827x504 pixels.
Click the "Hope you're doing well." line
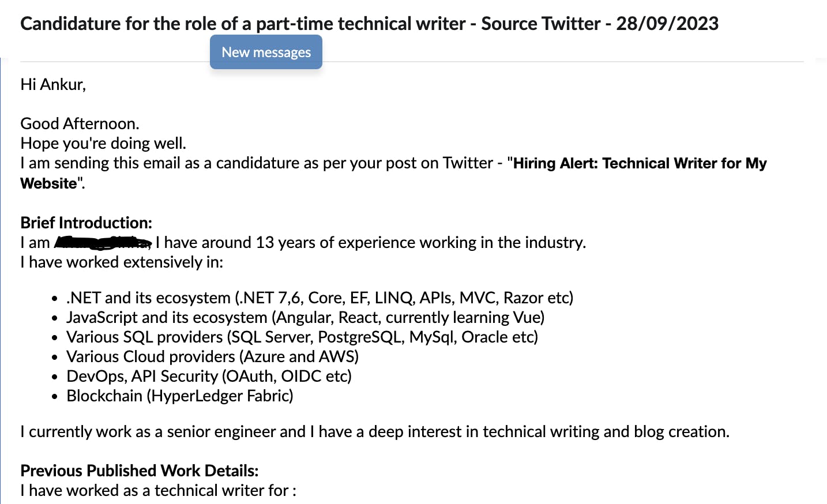(103, 143)
